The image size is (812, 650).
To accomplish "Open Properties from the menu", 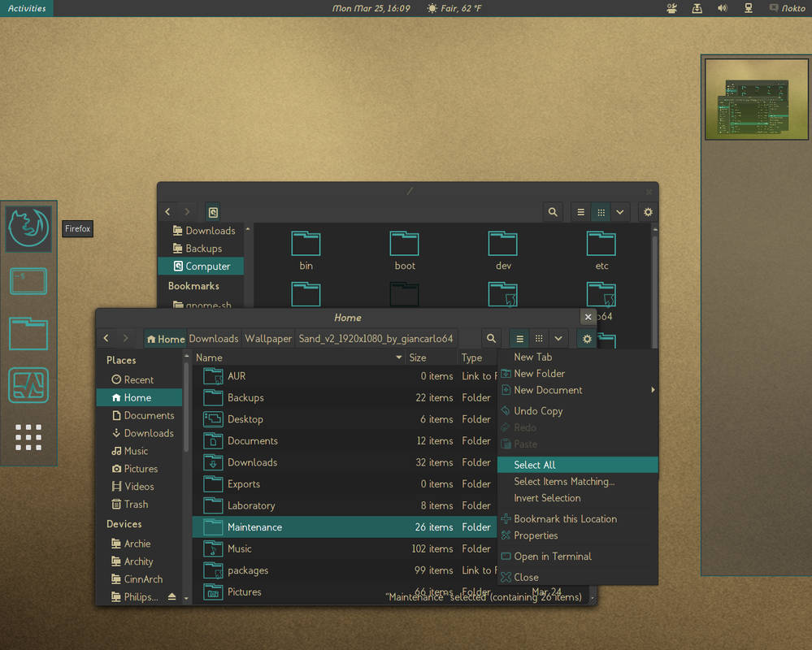I will pyautogui.click(x=577, y=535).
